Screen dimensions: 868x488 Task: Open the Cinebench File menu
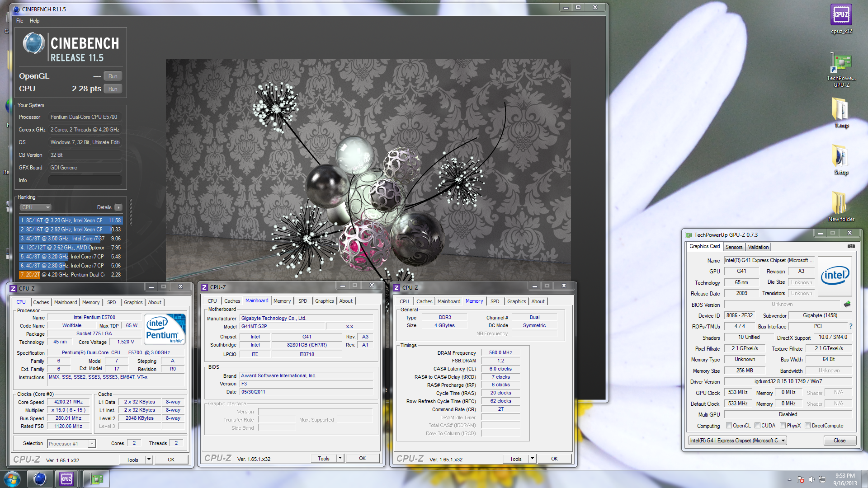pyautogui.click(x=19, y=21)
